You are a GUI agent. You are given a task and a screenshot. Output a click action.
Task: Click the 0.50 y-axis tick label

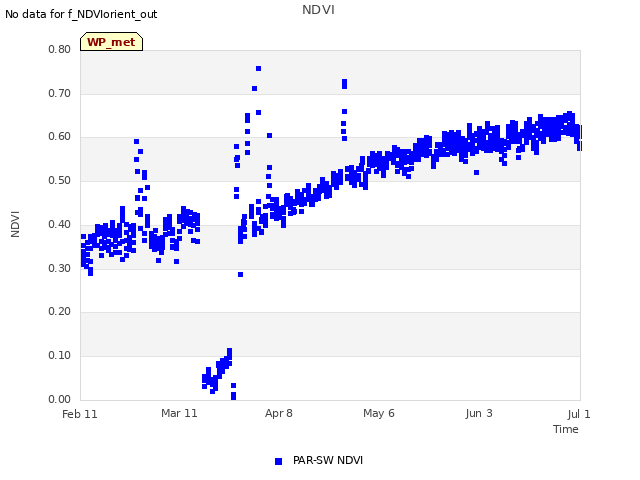click(60, 180)
